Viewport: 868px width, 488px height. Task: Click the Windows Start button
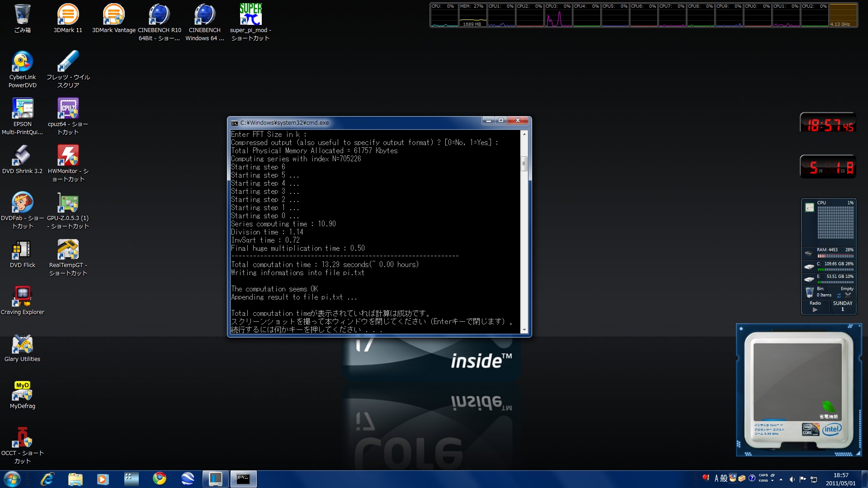[12, 479]
